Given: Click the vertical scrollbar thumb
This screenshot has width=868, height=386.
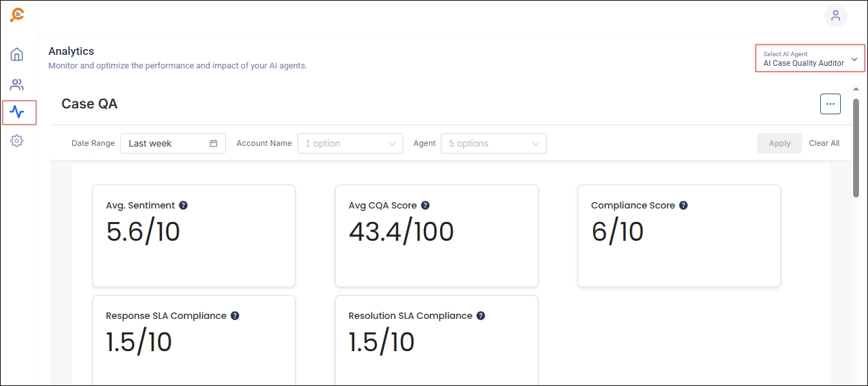Looking at the screenshot, I should pos(856,147).
